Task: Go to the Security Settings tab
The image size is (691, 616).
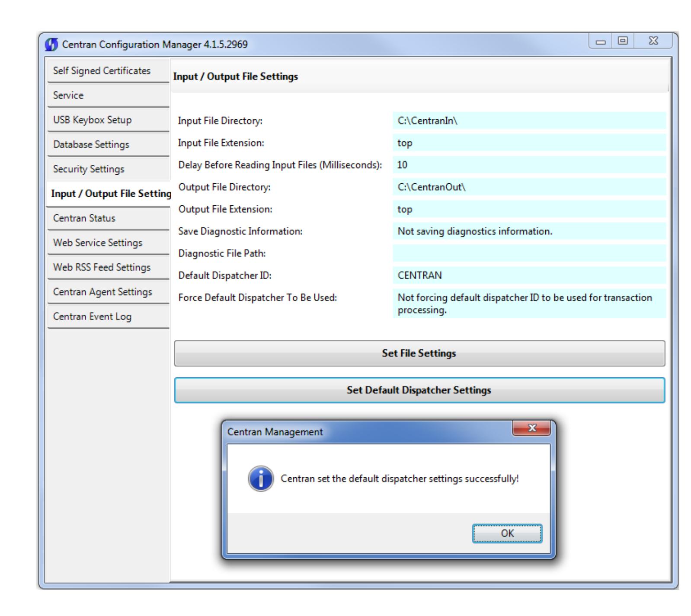Action: 108,169
